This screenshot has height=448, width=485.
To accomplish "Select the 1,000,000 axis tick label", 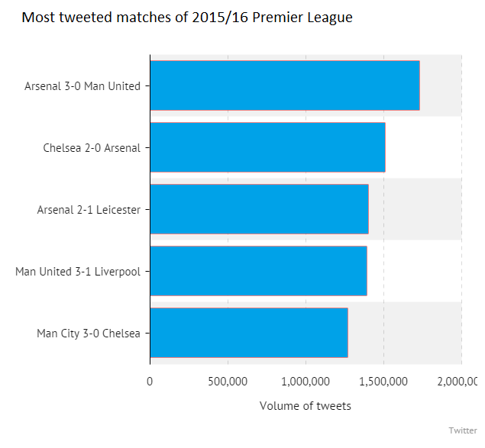I will 306,381.
